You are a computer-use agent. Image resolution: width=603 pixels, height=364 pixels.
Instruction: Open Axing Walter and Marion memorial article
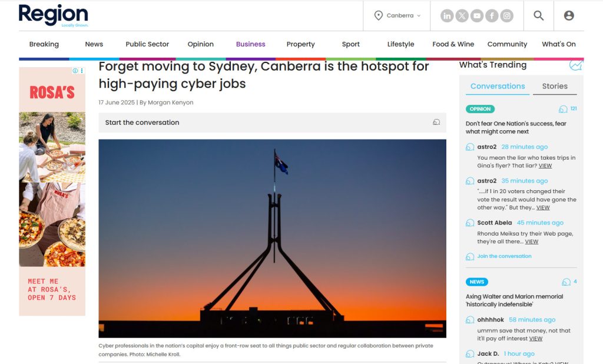[514, 300]
